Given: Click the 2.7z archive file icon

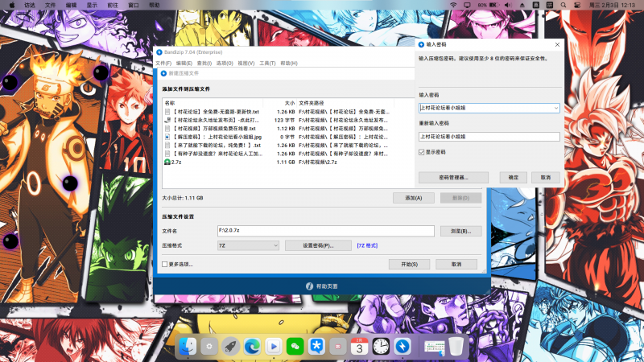Looking at the screenshot, I should [167, 162].
